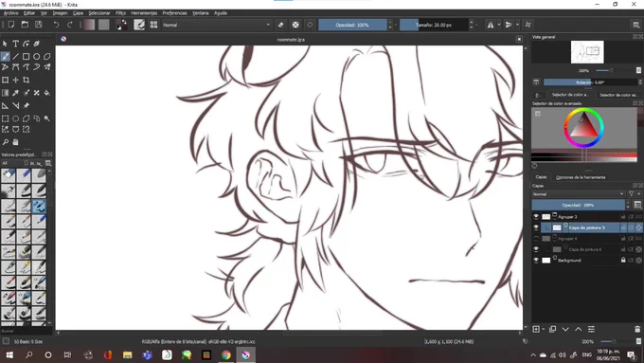Open layer properties icon in Capas
Screen dimensions: 644x363
click(x=591, y=329)
